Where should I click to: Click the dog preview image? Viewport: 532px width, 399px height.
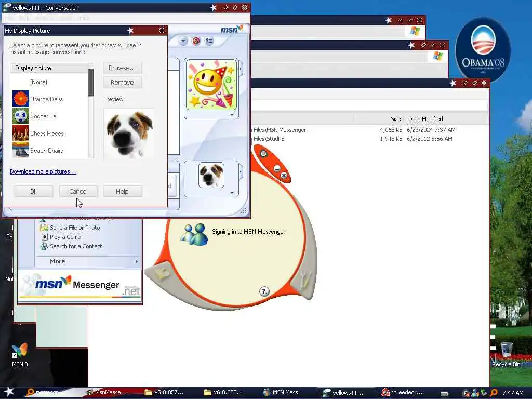click(129, 134)
